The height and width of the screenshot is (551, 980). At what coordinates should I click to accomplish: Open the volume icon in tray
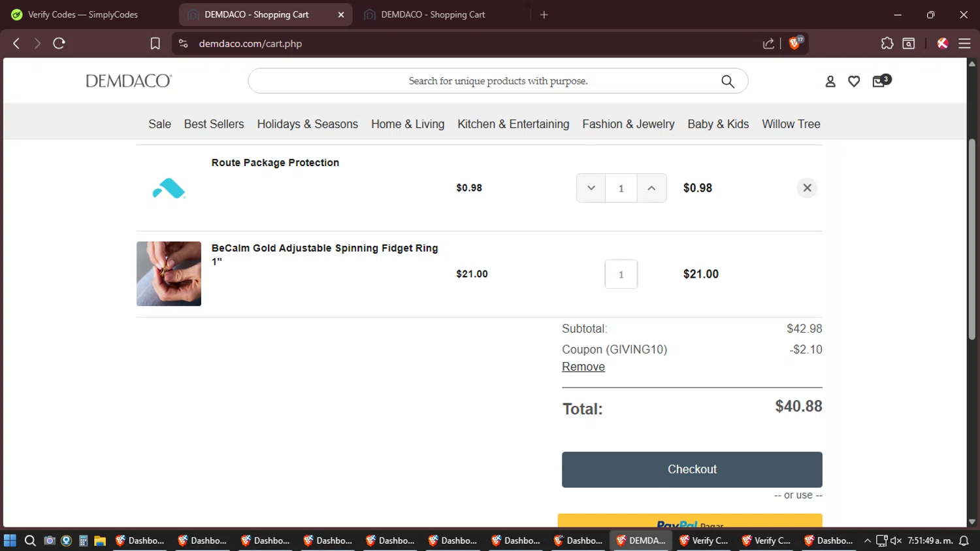click(x=896, y=541)
